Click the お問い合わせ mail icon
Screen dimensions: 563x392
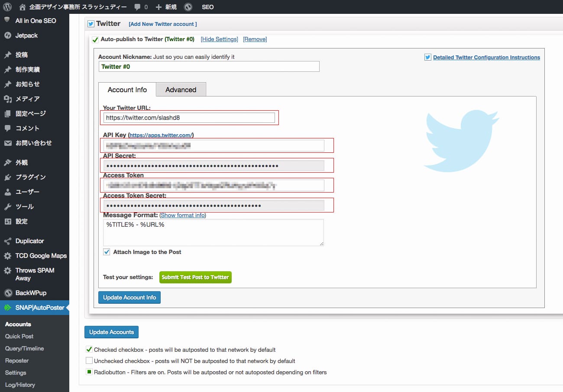tap(7, 143)
